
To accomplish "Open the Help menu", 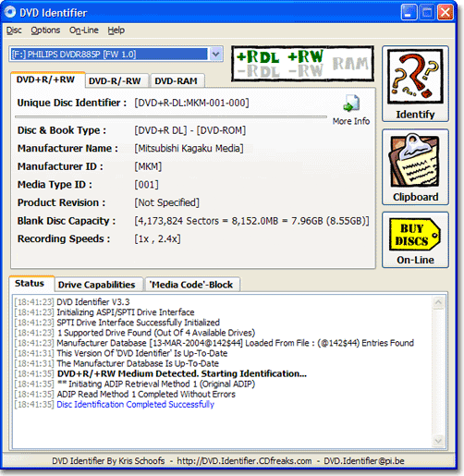I will pos(116,31).
